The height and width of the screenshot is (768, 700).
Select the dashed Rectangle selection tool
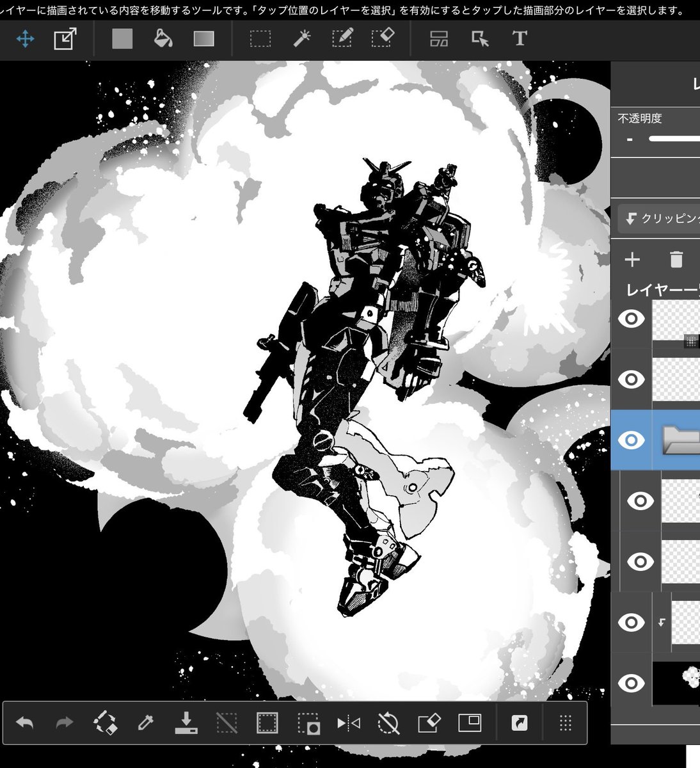point(260,39)
